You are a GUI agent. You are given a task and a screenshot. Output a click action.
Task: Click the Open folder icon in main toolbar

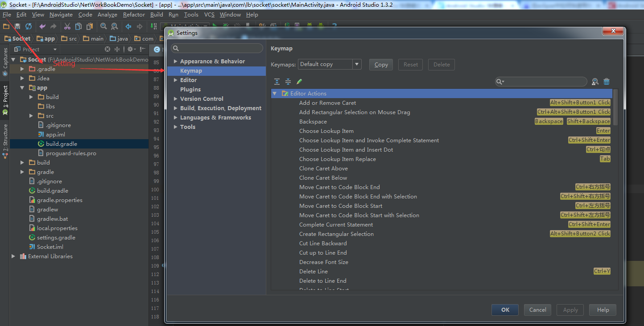pyautogui.click(x=6, y=26)
